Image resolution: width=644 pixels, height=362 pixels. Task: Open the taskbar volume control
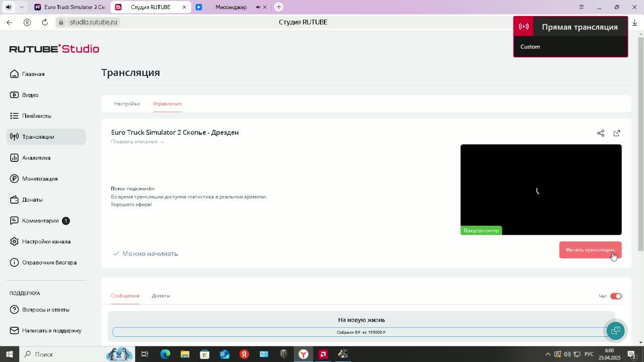tap(567, 354)
